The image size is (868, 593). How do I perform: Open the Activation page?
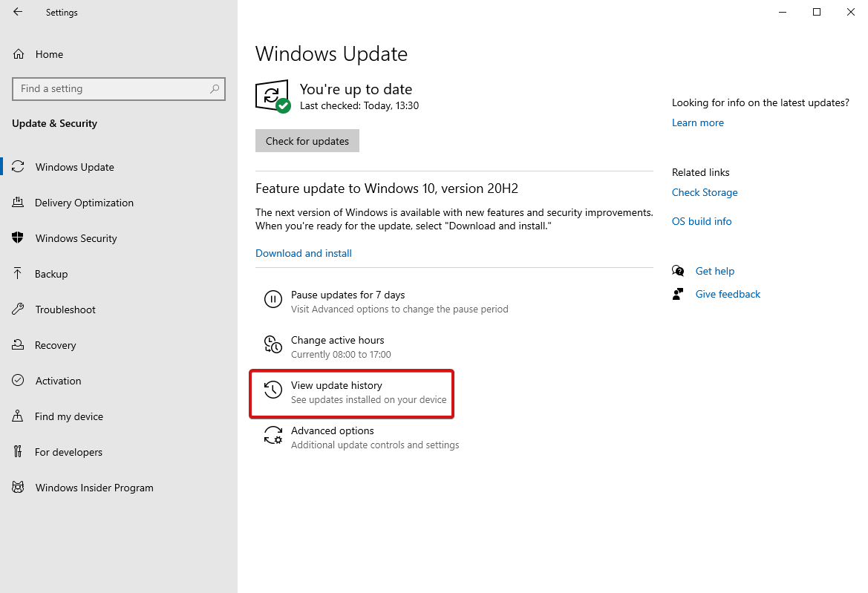[58, 381]
